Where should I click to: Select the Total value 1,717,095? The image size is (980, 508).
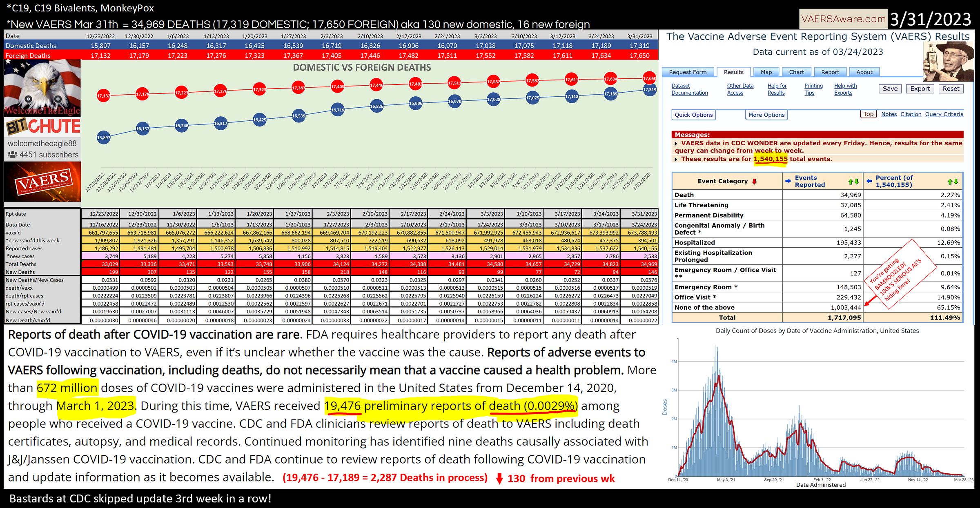pos(844,318)
